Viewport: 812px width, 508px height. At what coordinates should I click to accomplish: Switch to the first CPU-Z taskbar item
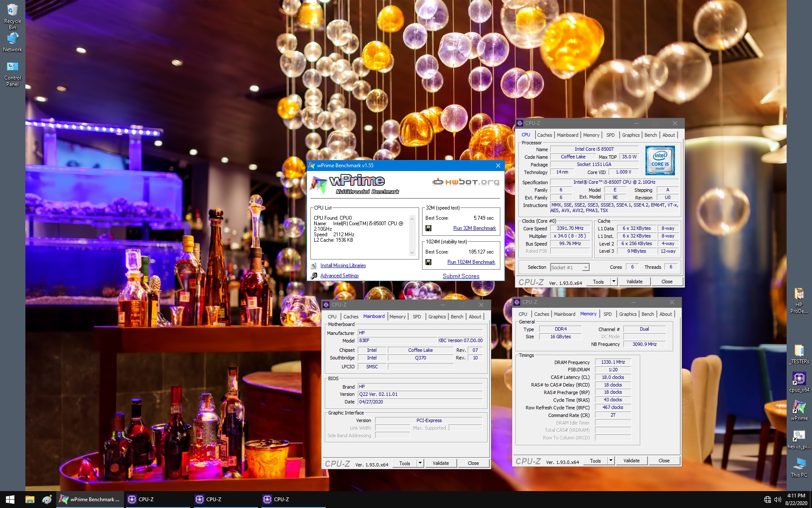[x=158, y=500]
